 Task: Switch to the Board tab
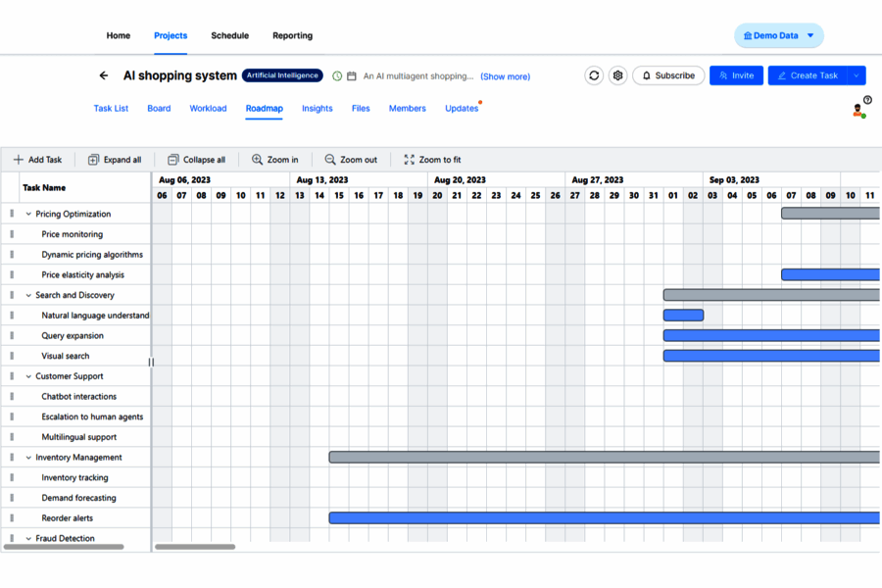point(159,109)
